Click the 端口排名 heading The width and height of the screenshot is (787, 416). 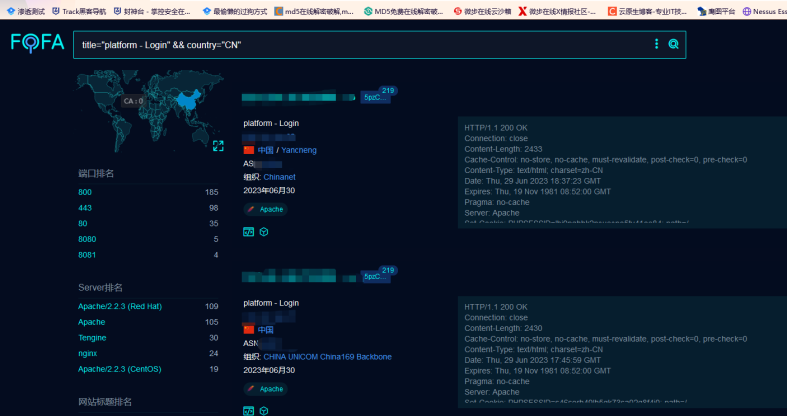[96, 174]
